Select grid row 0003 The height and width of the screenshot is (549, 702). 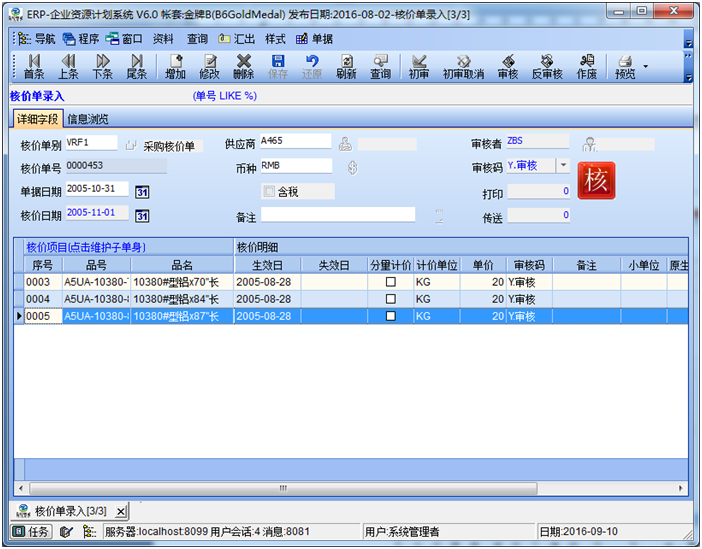tap(351, 282)
